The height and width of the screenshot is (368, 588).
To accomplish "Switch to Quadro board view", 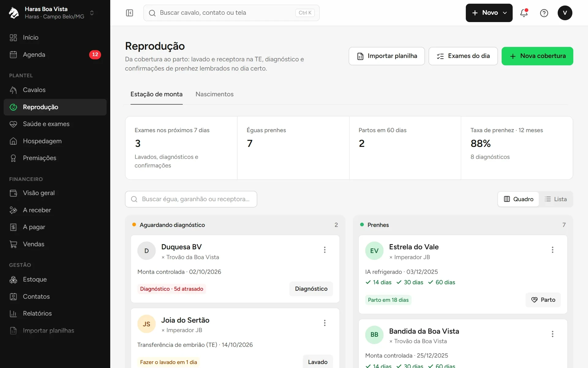I will coord(518,199).
